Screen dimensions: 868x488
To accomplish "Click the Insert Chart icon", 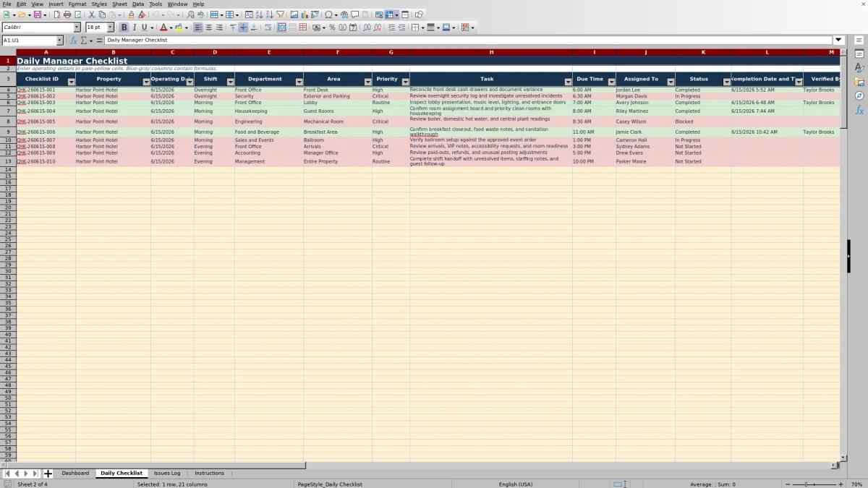I will click(305, 14).
